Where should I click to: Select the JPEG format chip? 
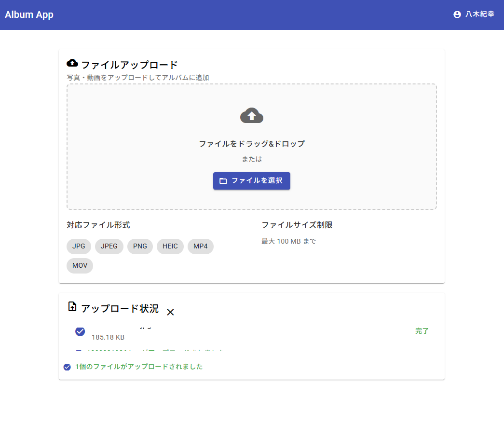click(109, 246)
